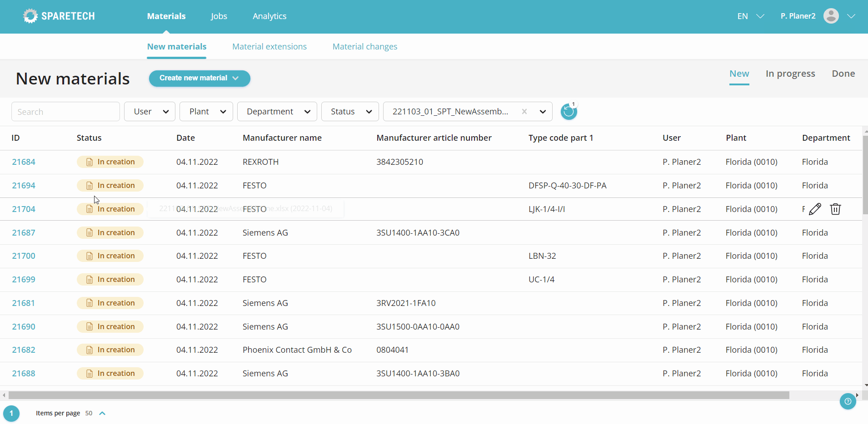Click article number 3RV2021-1FA10
The image size is (868, 424).
pyautogui.click(x=406, y=303)
